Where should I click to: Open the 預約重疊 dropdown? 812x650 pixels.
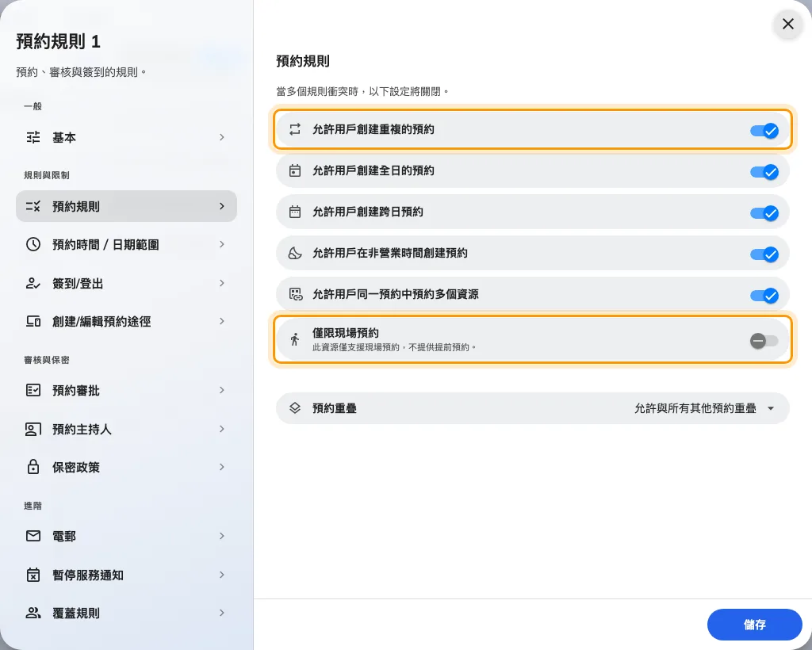pyautogui.click(x=532, y=408)
